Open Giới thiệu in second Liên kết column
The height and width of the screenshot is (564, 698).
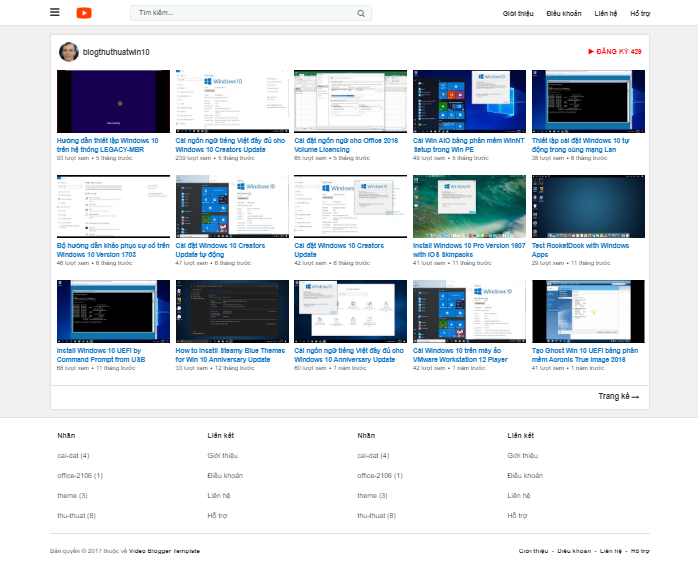[523, 455]
